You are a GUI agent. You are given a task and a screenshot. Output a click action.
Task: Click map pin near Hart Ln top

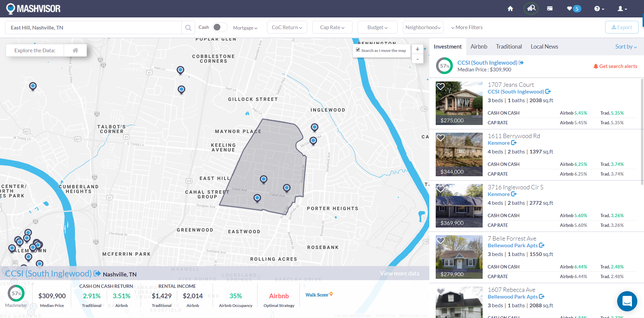coord(180,70)
